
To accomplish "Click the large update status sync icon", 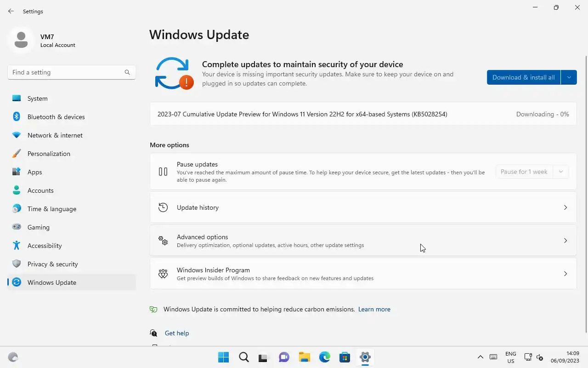I will pyautogui.click(x=174, y=74).
